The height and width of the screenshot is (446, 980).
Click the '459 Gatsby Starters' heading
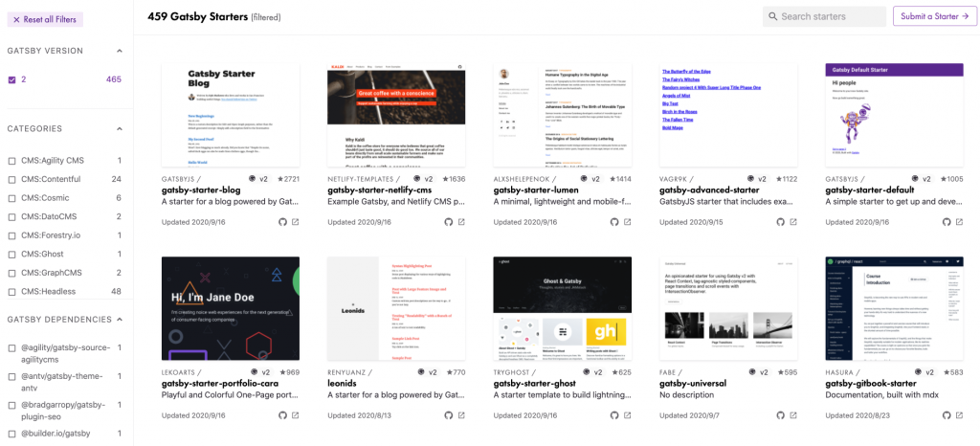pyautogui.click(x=197, y=17)
